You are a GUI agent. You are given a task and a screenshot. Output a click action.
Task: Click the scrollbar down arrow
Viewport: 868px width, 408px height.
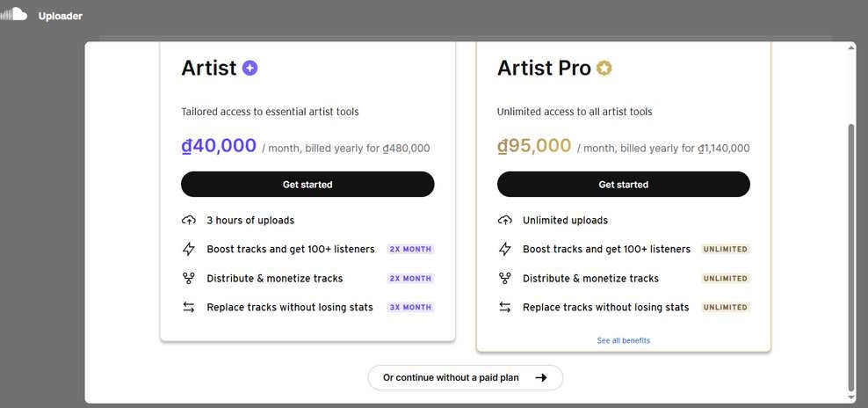click(850, 397)
